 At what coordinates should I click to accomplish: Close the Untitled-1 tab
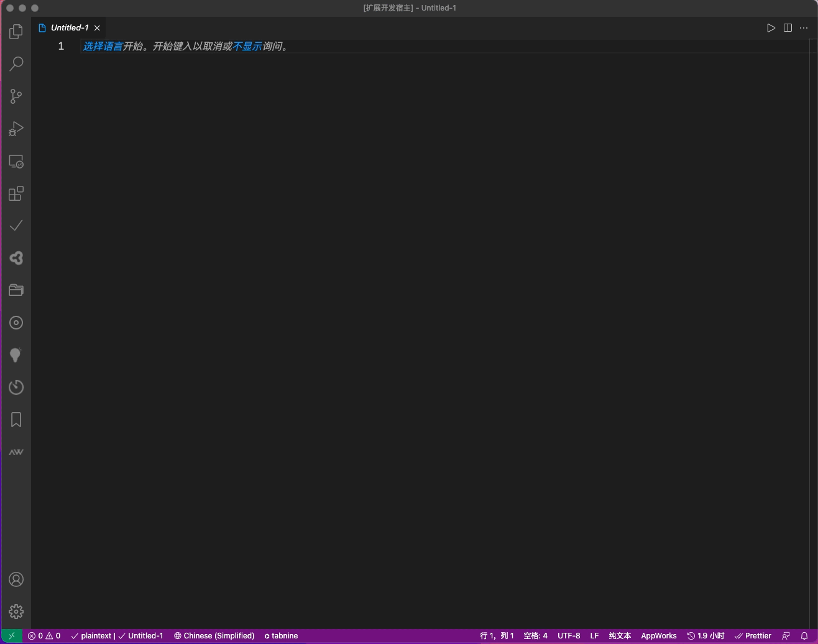(x=97, y=28)
